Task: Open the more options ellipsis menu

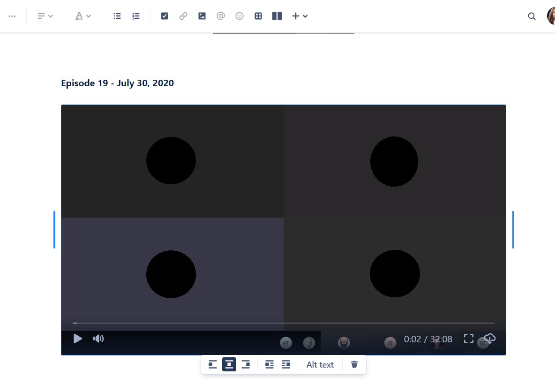Action: (x=12, y=16)
